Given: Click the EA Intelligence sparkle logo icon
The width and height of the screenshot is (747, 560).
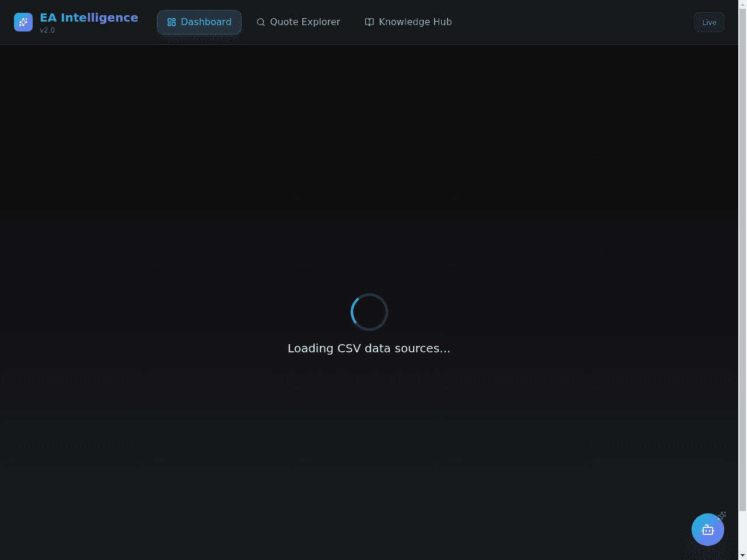Looking at the screenshot, I should (x=23, y=22).
